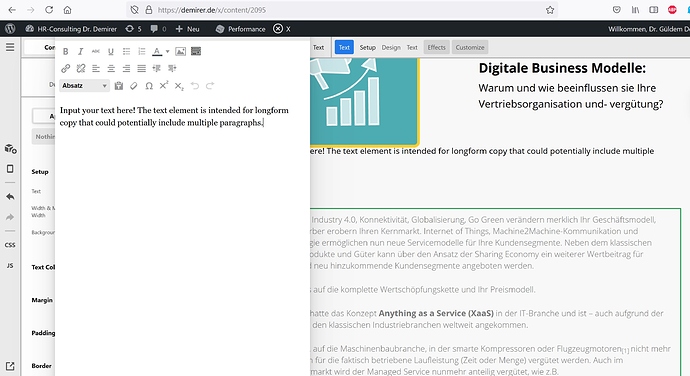
Task: Open the user menu Willkommen, Dr. Güldem
Action: pyautogui.click(x=649, y=29)
